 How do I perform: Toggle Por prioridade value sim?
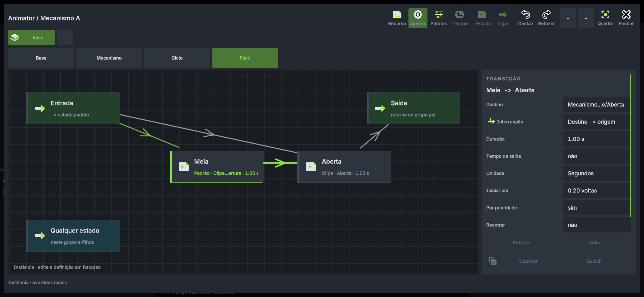[597, 208]
